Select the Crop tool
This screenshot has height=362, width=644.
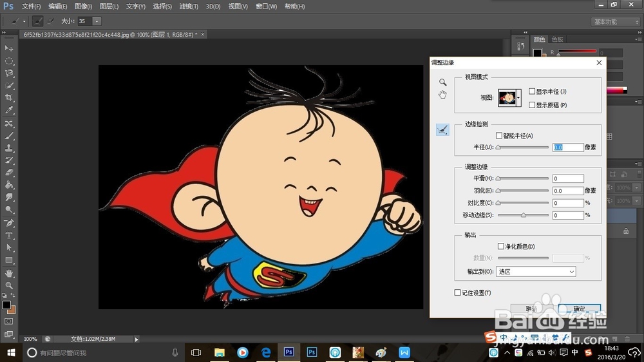coord(8,98)
